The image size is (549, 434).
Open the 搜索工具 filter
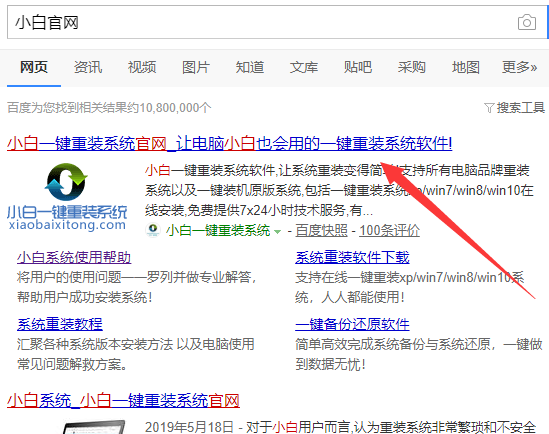pyautogui.click(x=514, y=108)
